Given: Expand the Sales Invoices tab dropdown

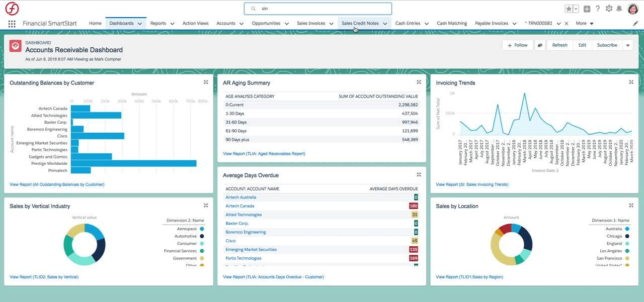Looking at the screenshot, I should click(x=331, y=24).
